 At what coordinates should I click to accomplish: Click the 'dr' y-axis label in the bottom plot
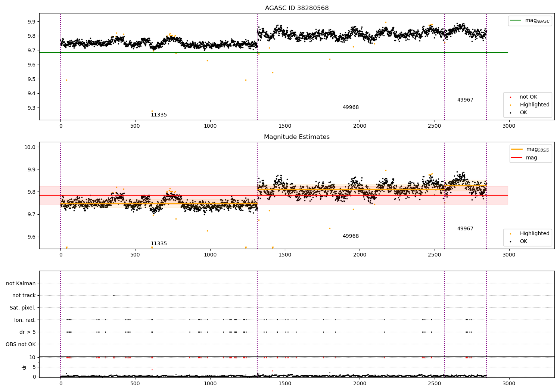(24, 367)
